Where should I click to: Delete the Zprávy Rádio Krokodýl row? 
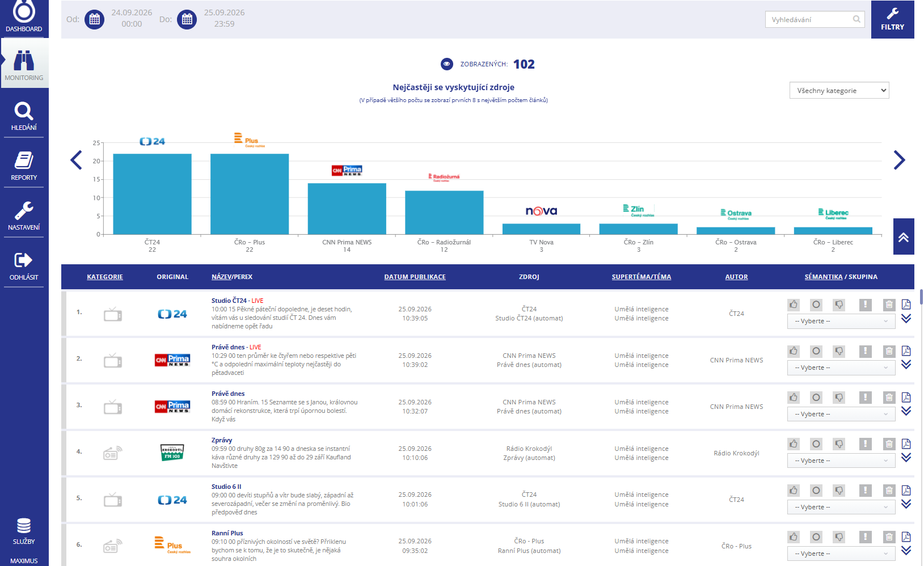889,444
